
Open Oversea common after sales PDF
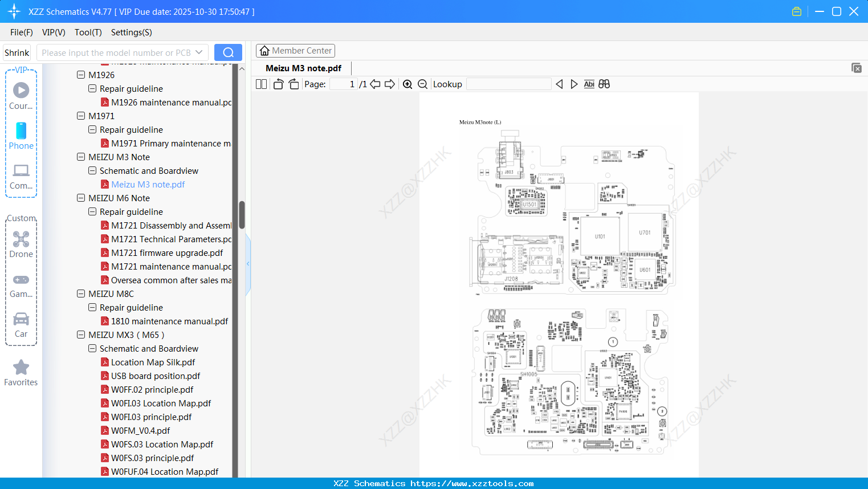point(166,280)
